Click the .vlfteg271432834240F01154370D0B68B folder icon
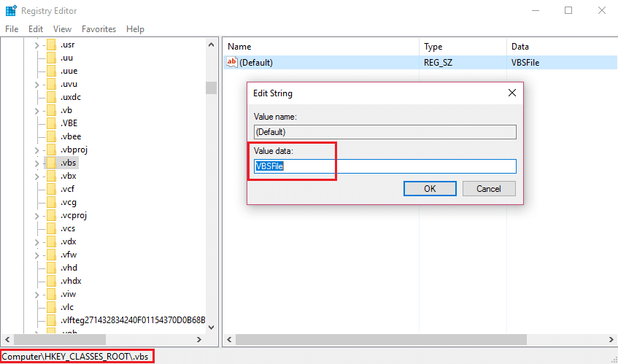The image size is (618, 364). pos(52,320)
